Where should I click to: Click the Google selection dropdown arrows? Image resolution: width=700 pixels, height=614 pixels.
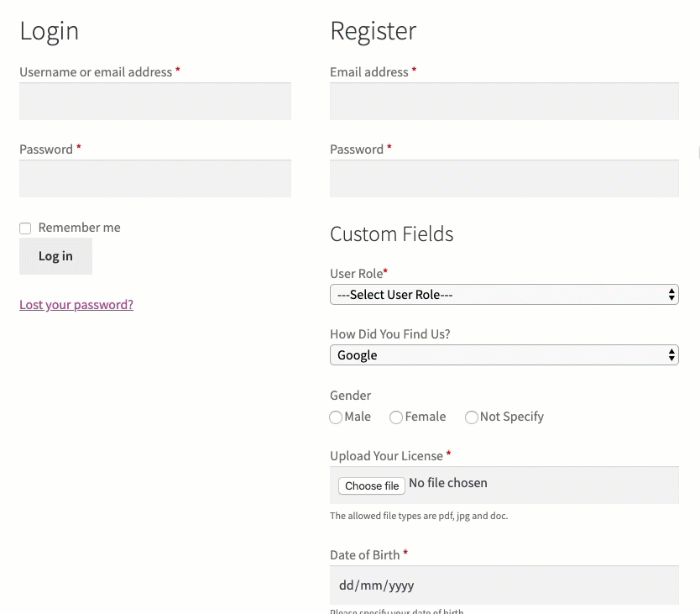click(x=671, y=354)
